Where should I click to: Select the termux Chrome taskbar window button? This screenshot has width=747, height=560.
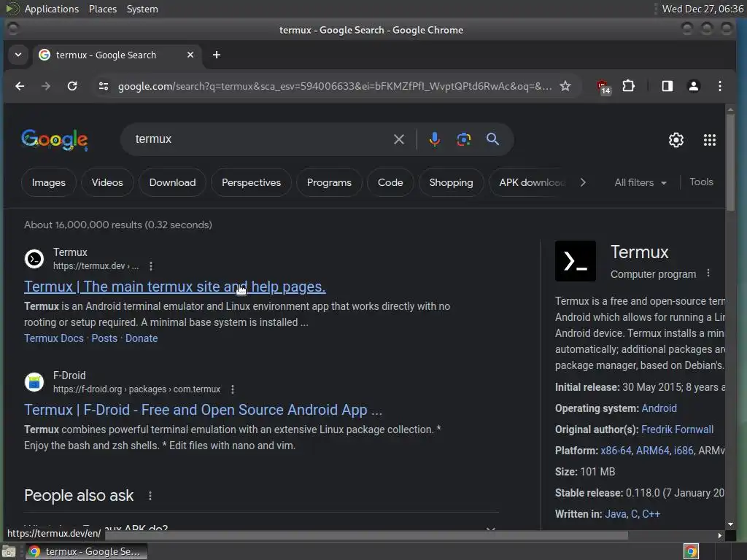[86, 551]
